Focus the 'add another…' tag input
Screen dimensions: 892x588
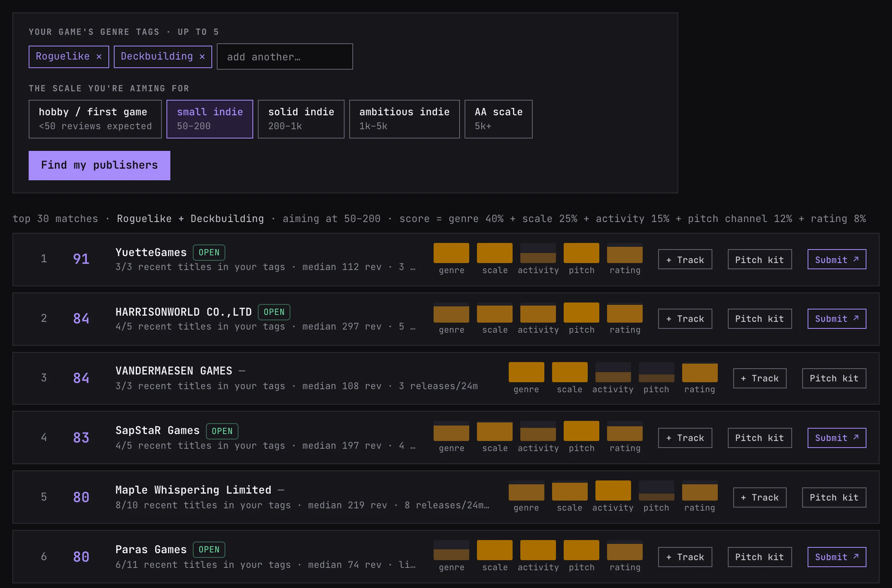[285, 56]
